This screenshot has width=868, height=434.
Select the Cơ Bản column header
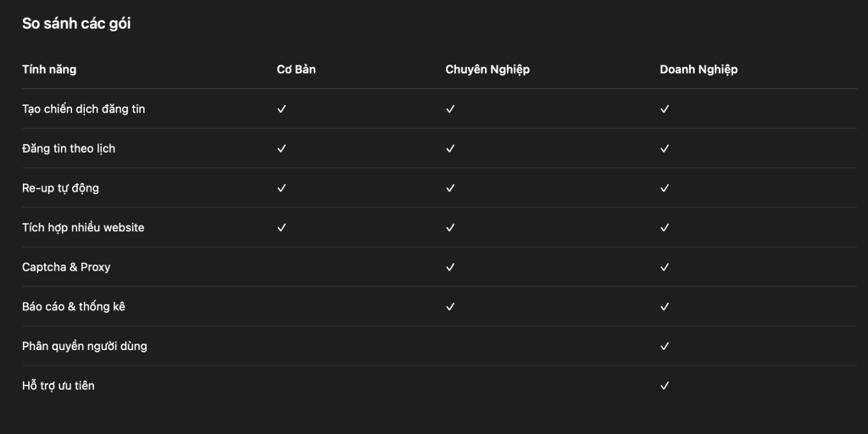(x=296, y=70)
